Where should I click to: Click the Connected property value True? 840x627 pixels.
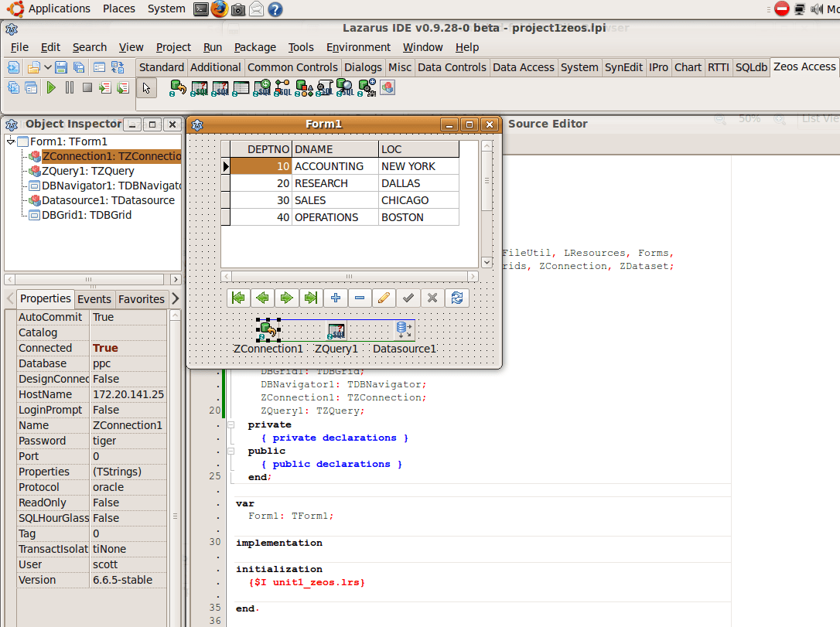(x=128, y=348)
